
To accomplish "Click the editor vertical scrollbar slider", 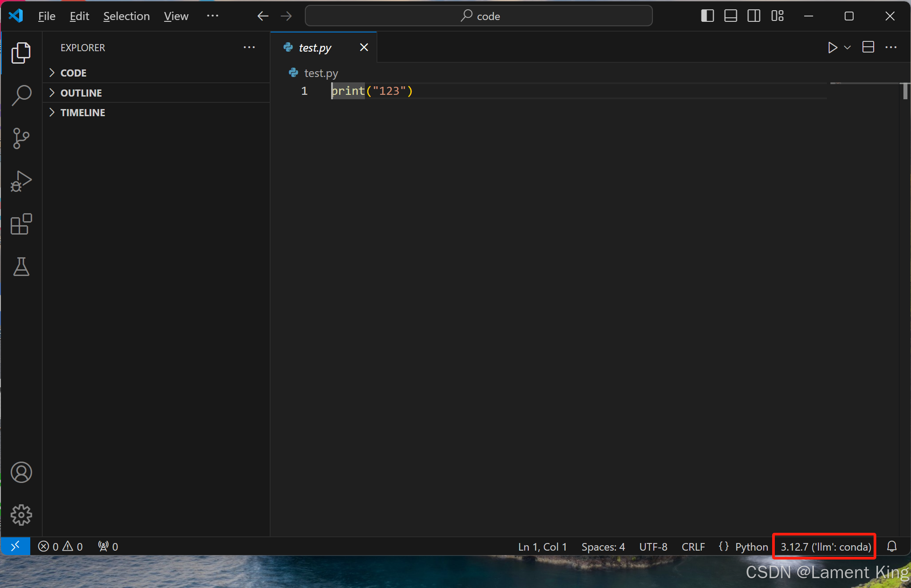I will [x=905, y=92].
